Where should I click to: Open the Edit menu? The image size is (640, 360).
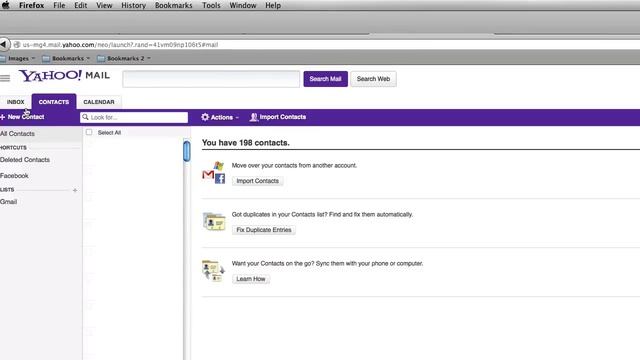[x=80, y=5]
